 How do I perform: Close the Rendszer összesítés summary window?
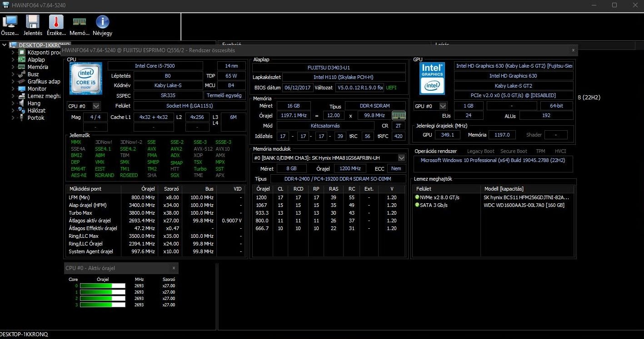573,50
